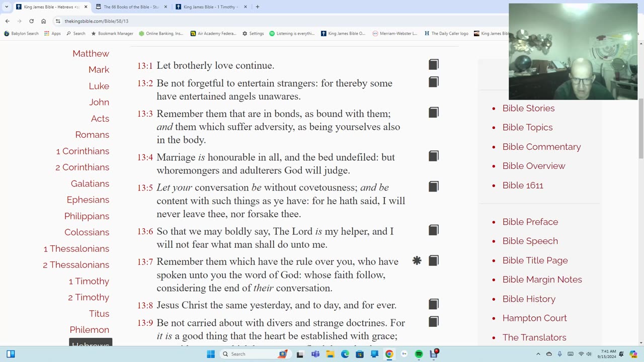This screenshot has width=644, height=362.
Task: Switch to Chrome in the taskbar
Action: [389, 354]
